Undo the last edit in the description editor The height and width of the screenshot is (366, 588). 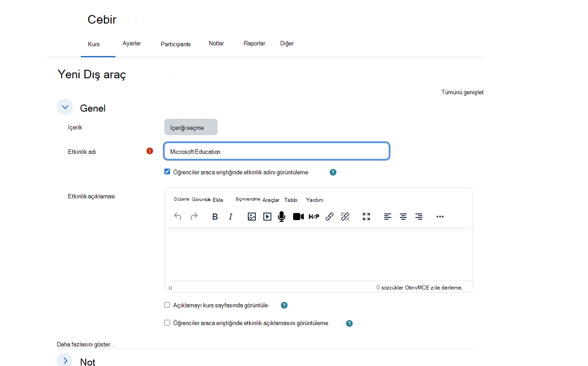[x=178, y=217]
